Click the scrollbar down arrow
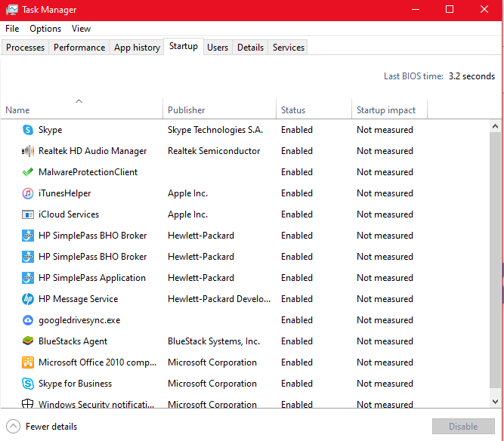The image size is (504, 441). [495, 401]
